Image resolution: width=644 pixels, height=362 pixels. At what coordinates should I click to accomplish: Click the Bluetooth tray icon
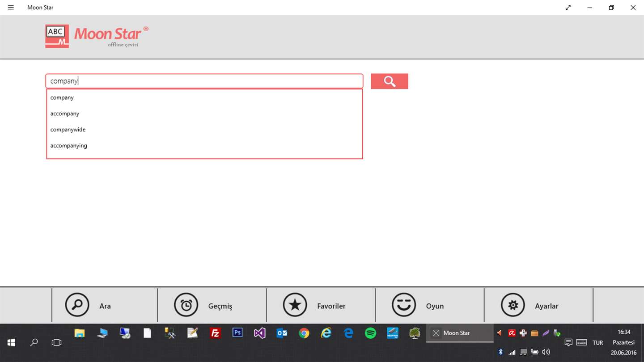pos(501,352)
